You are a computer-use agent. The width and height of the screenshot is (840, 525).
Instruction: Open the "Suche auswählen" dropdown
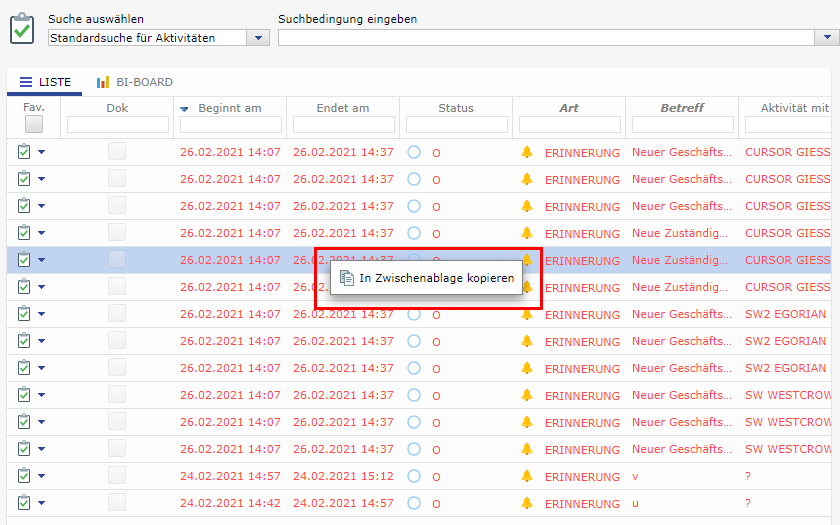pyautogui.click(x=258, y=38)
